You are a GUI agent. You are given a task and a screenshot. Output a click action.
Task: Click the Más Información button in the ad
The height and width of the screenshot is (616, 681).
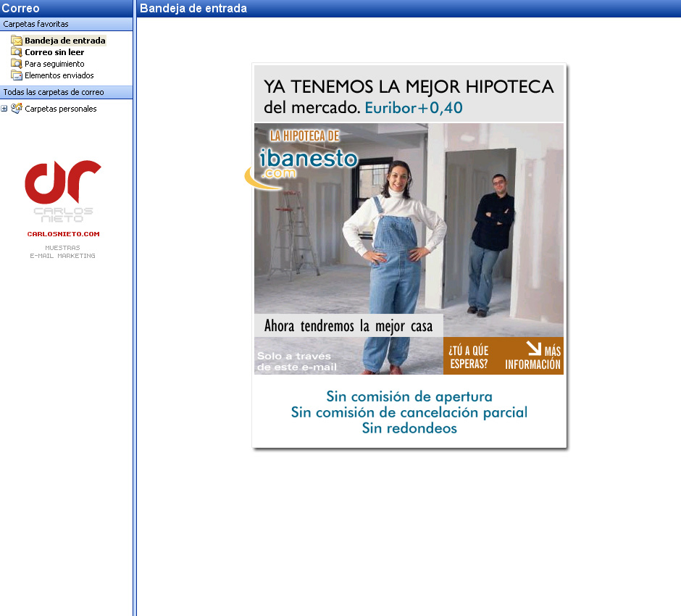pyautogui.click(x=532, y=357)
